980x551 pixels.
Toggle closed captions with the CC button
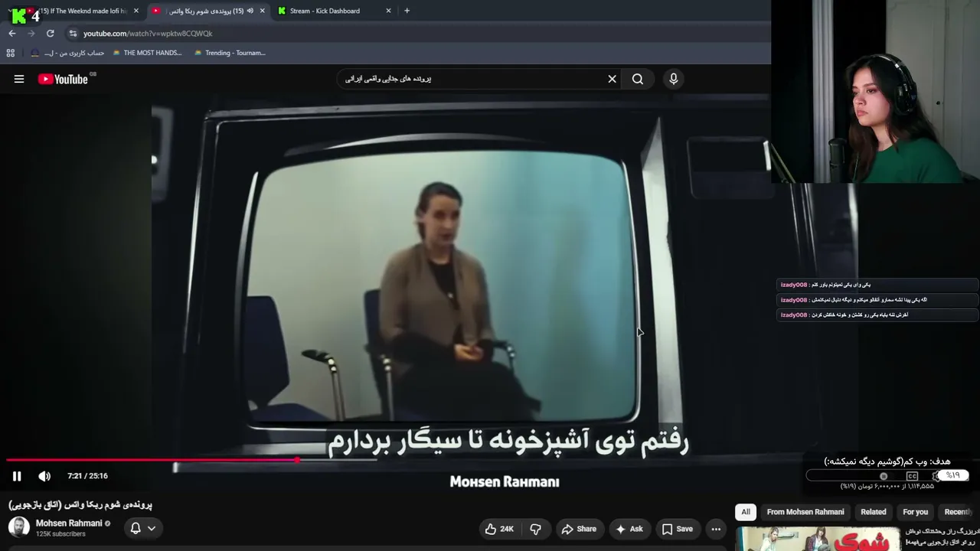tap(912, 476)
